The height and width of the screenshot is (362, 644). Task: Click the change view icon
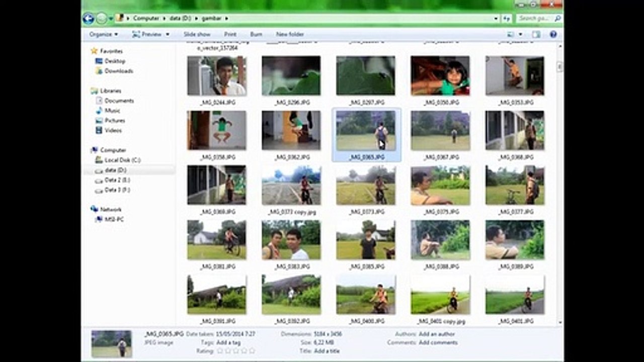point(511,34)
